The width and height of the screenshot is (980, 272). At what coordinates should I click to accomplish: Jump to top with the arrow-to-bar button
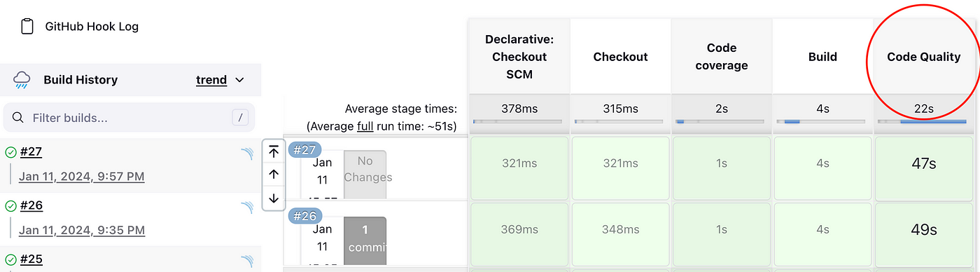[274, 151]
